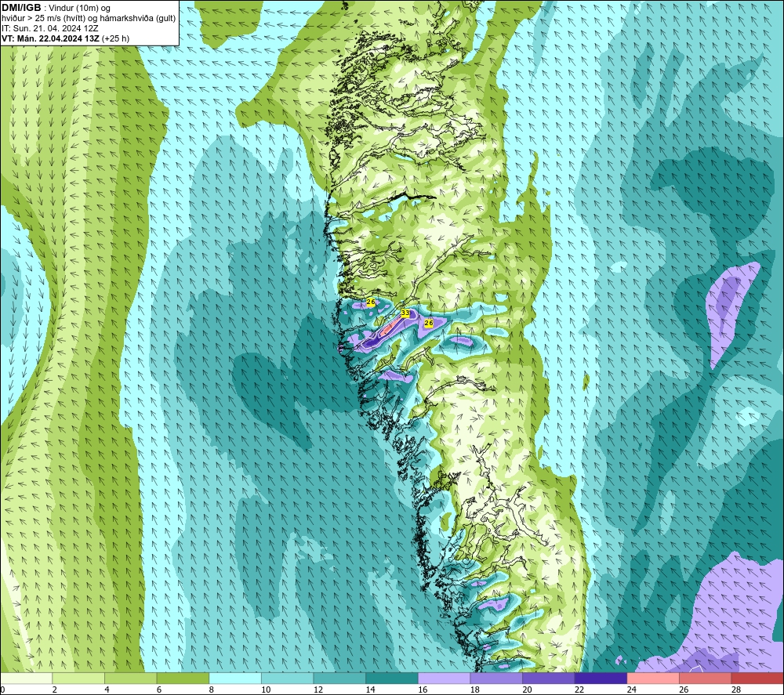Click the legend scale number 22
This screenshot has height=695, width=784.
click(x=579, y=690)
